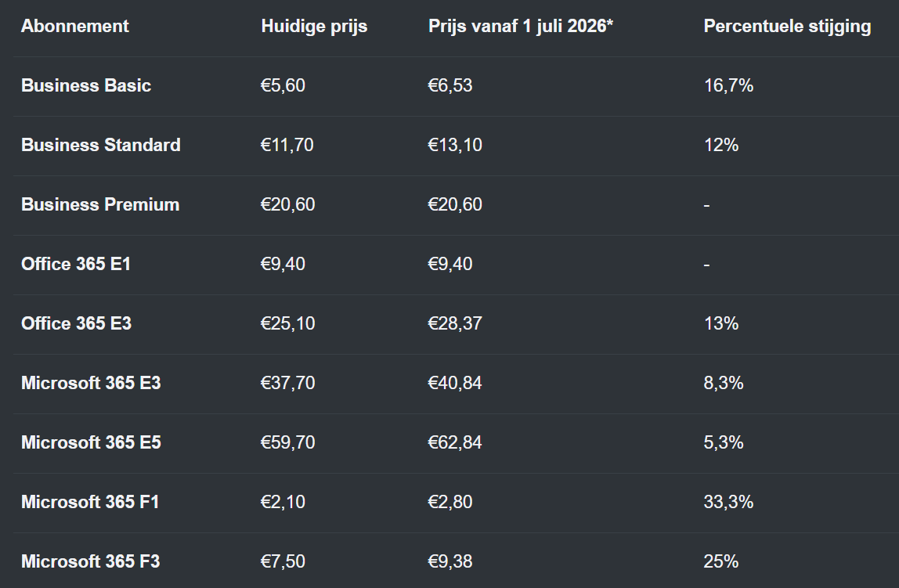Select the Office 365 E3 row label
The image size is (899, 588).
[x=76, y=323]
